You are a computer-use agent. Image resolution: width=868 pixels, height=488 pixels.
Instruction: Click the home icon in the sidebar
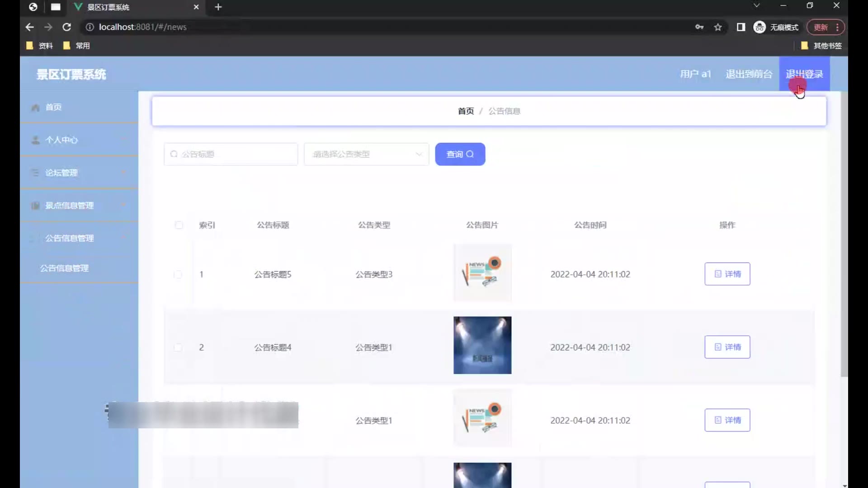(35, 108)
